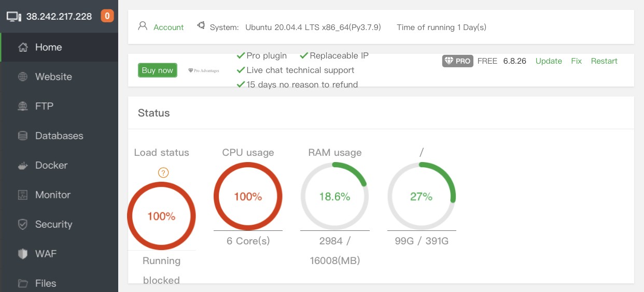The width and height of the screenshot is (644, 292).
Task: Click the Security shield icon
Action: 23,225
